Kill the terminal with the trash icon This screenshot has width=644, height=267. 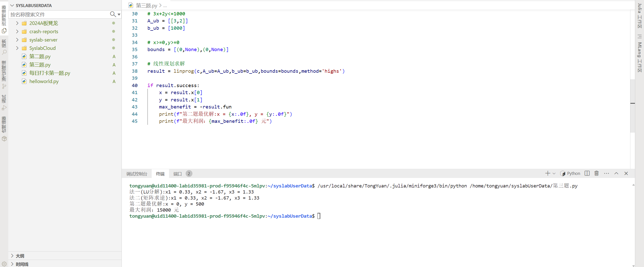597,173
